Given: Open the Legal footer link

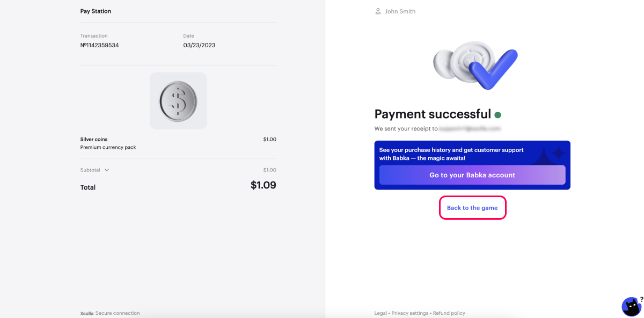Looking at the screenshot, I should point(380,313).
